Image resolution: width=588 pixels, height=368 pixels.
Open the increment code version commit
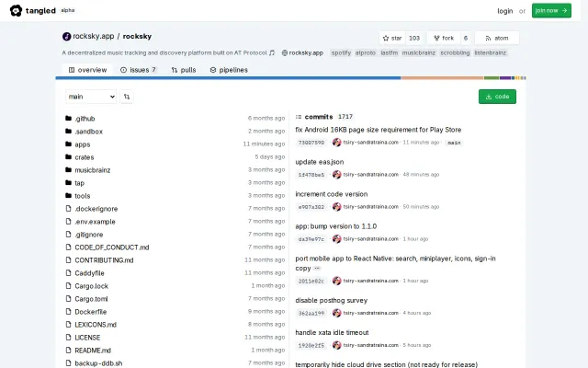click(331, 194)
